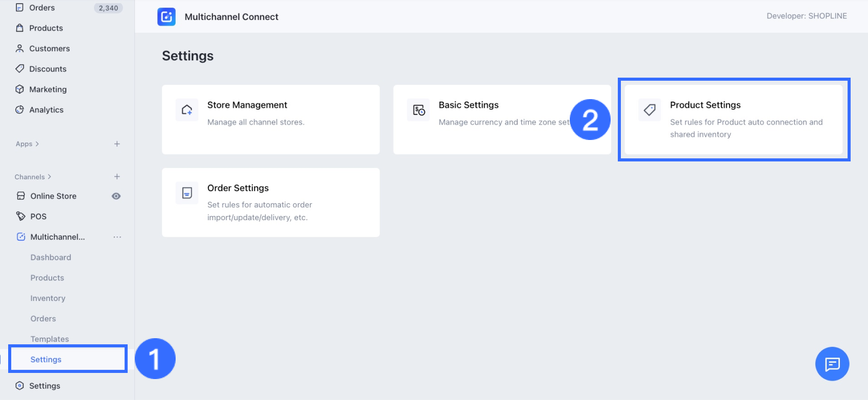
Task: Collapse the Multichannel Connect sidebar item
Action: [57, 237]
